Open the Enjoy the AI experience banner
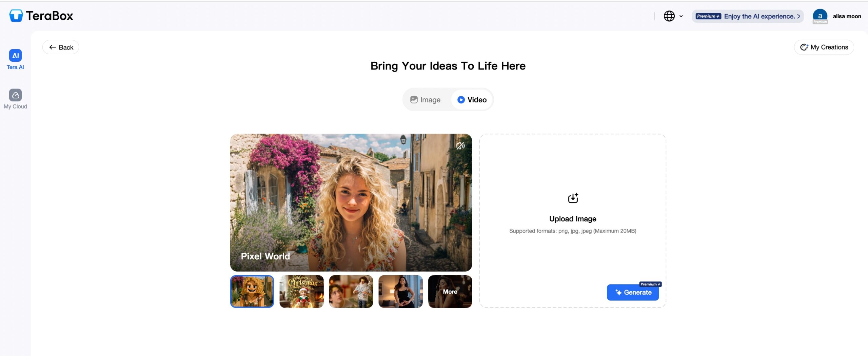 761,16
